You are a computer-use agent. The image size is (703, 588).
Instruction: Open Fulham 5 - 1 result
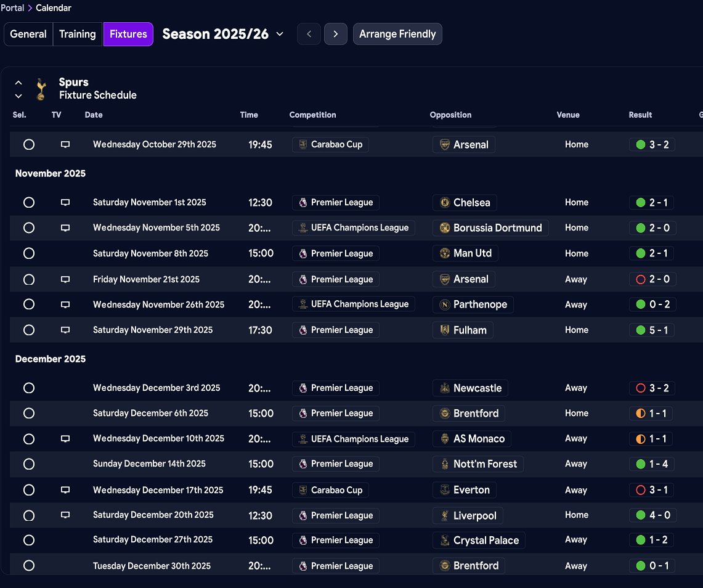point(652,330)
